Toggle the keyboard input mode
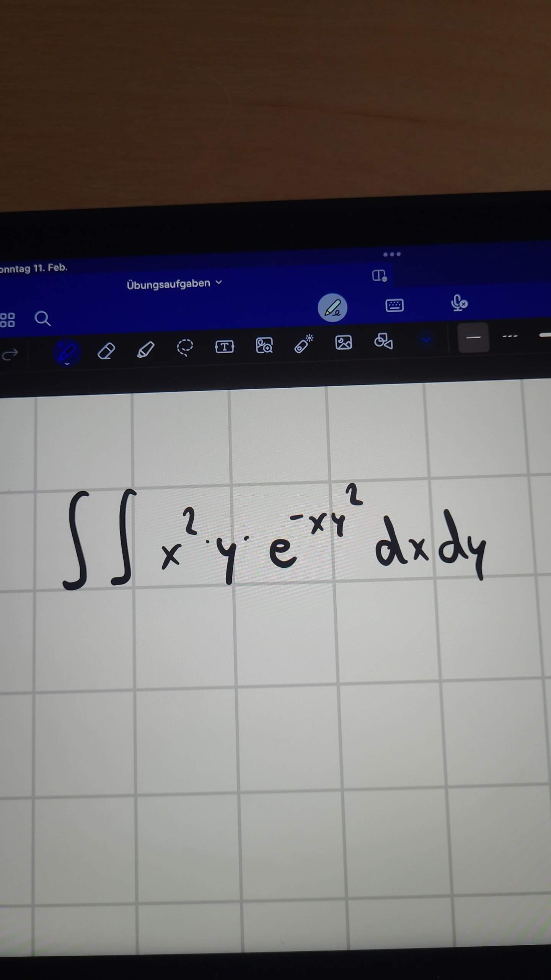Image resolution: width=551 pixels, height=980 pixels. coord(395,305)
